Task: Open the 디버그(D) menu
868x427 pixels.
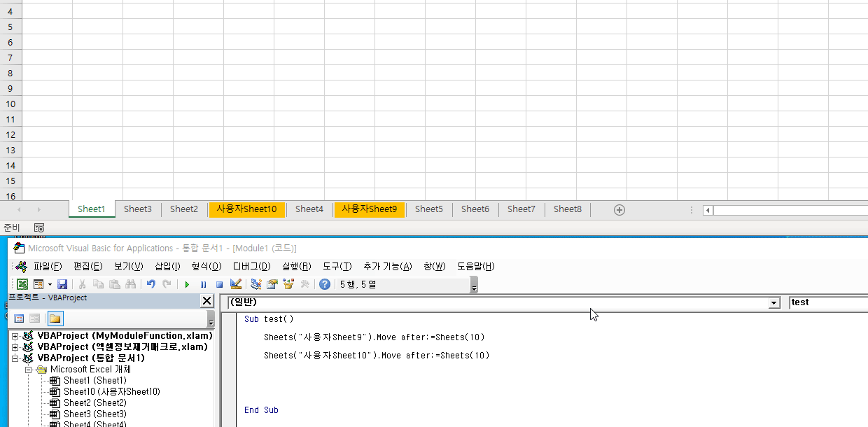Action: [x=252, y=266]
